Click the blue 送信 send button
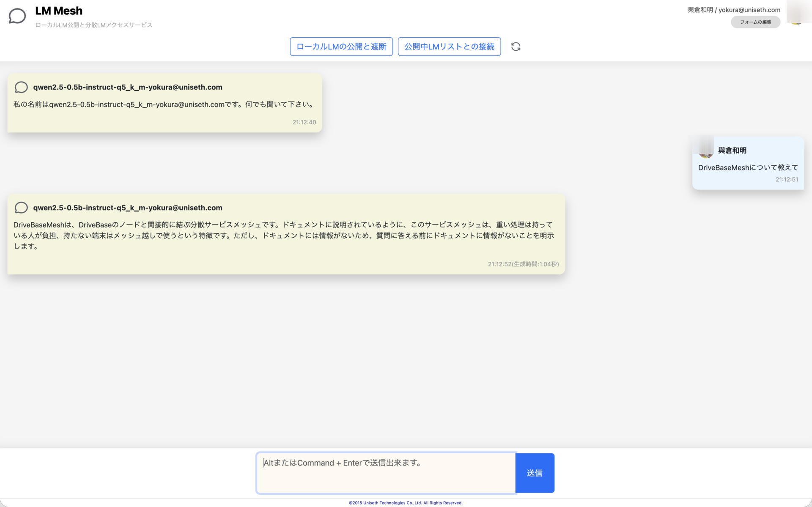This screenshot has height=507, width=812. coord(535,473)
